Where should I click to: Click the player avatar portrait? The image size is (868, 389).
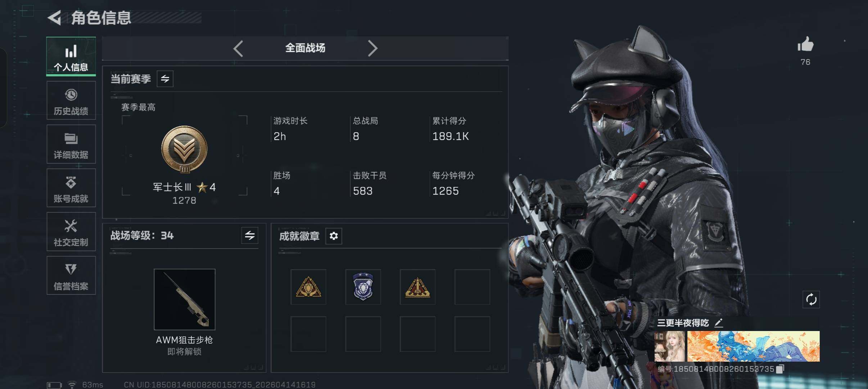[670, 346]
